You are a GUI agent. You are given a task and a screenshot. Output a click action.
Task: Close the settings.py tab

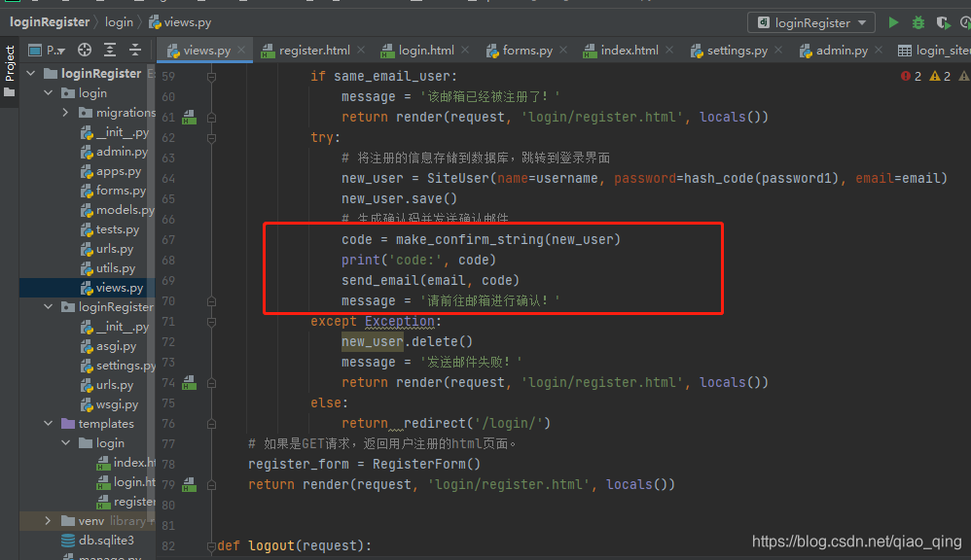(x=778, y=51)
